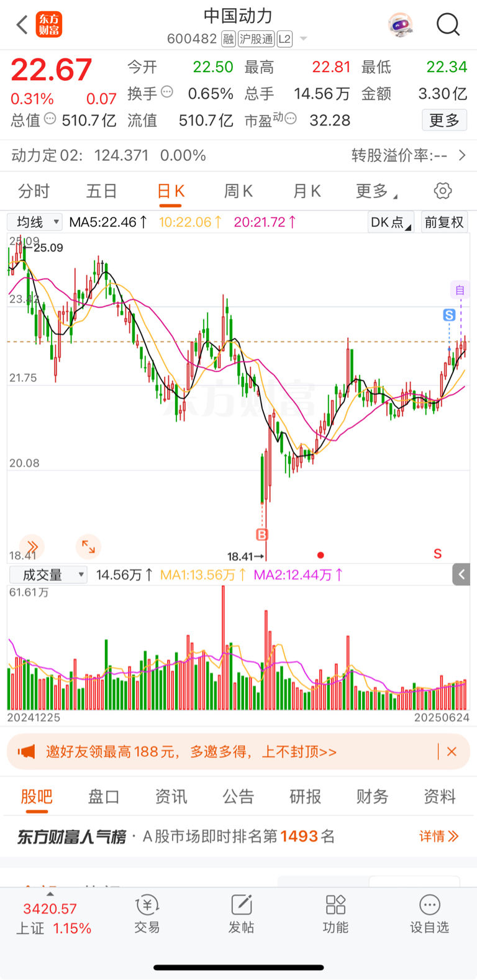Switch to 分时 chart tab
Screen dimensions: 477x980
(34, 191)
